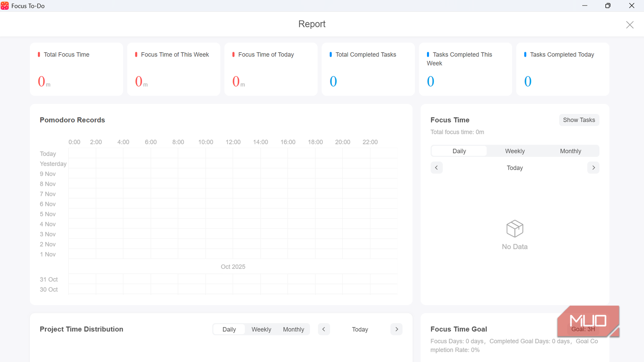644x362 pixels.
Task: Go to next day in Focus Time
Action: [x=593, y=168]
